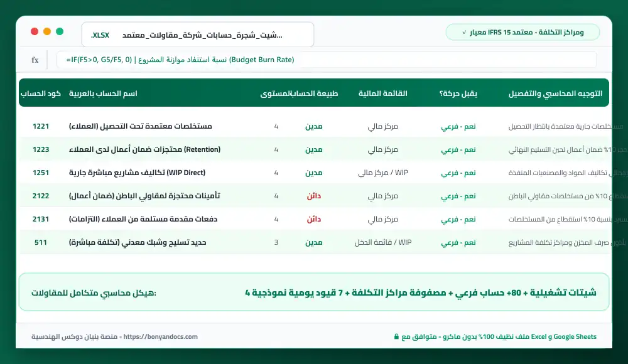Select the XLSX file name field
Viewport: 628px width, 364px height.
tap(198, 35)
